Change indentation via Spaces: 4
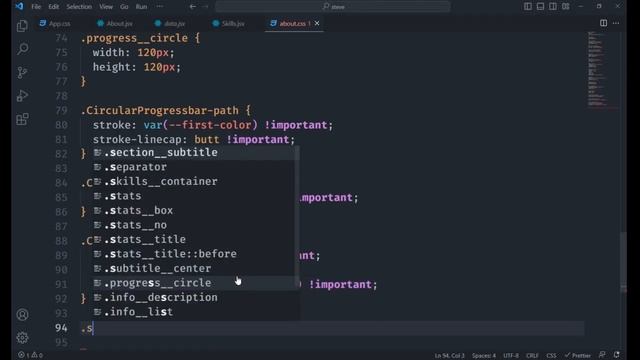The width and height of the screenshot is (640, 360). tap(484, 356)
